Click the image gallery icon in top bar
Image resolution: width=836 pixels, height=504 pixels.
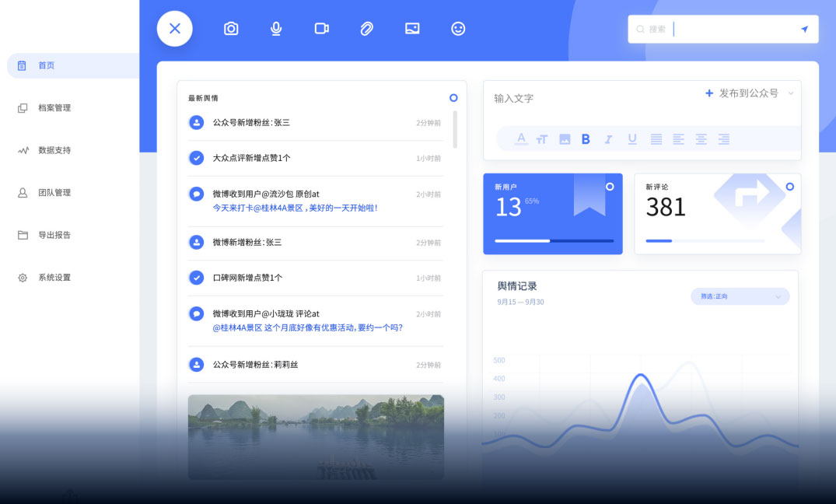pyautogui.click(x=412, y=29)
